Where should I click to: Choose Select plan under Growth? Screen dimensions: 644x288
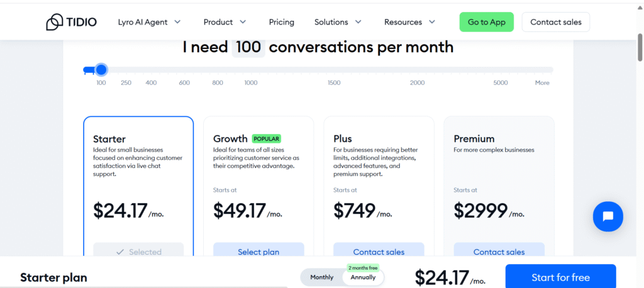point(258,252)
